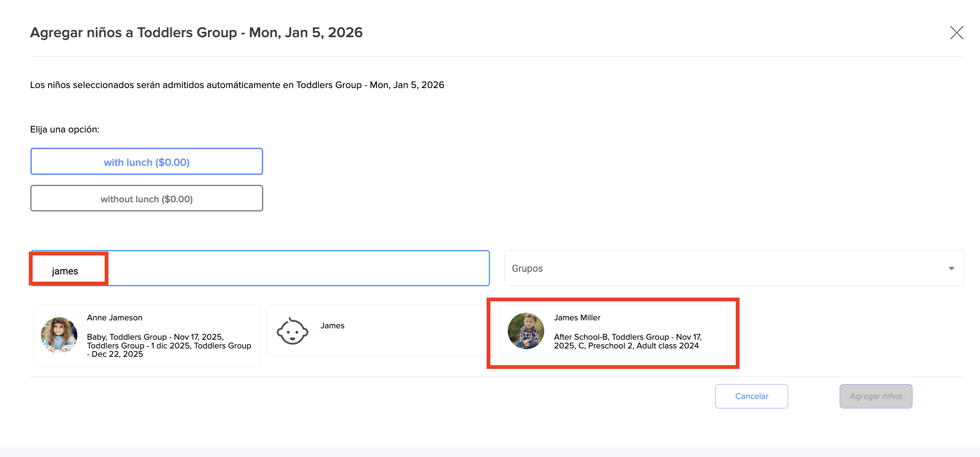The image size is (980, 457).
Task: Click the dialog title heading
Action: coord(196,33)
